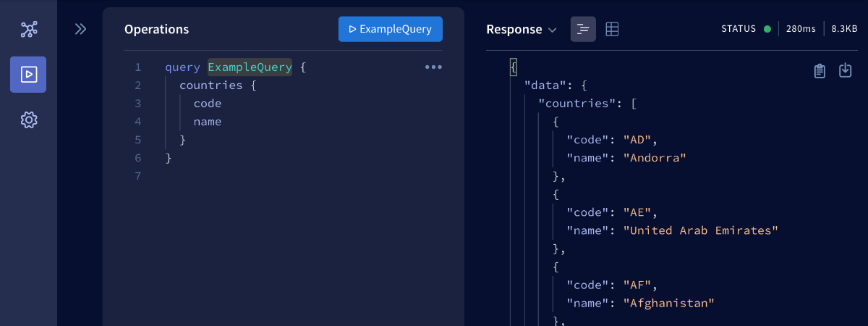Copy response to clipboard
This screenshot has width=868, height=326.
pos(820,70)
